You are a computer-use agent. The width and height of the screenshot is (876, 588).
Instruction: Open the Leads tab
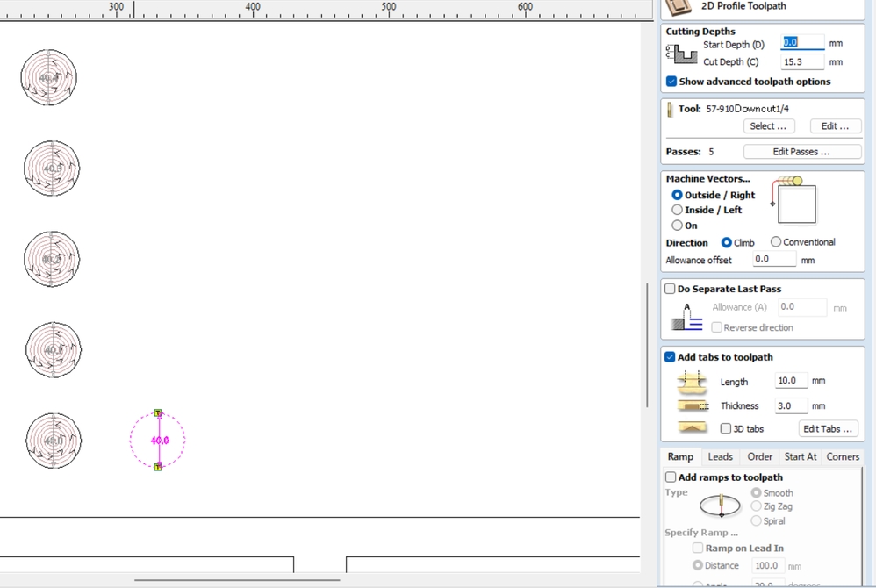click(720, 456)
